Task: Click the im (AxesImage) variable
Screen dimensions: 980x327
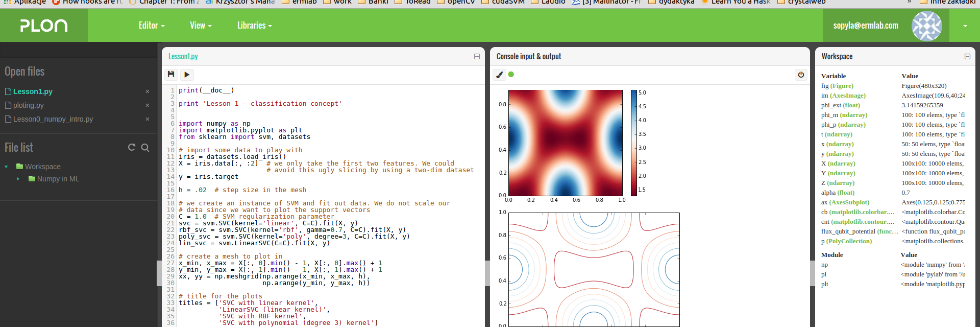Action: click(x=843, y=96)
